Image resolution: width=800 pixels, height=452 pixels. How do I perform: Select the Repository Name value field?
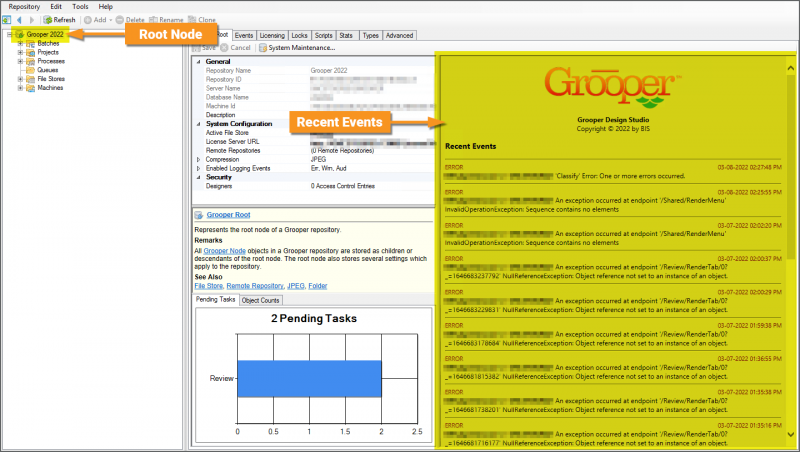372,70
